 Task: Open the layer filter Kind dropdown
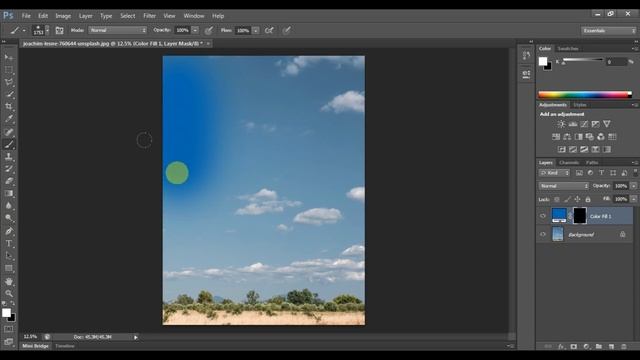coord(554,173)
